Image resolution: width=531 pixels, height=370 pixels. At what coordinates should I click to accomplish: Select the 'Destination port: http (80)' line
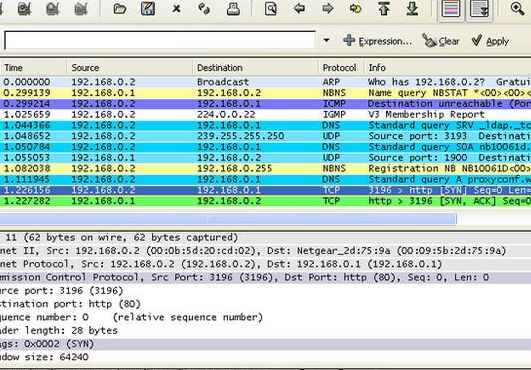pos(266,304)
